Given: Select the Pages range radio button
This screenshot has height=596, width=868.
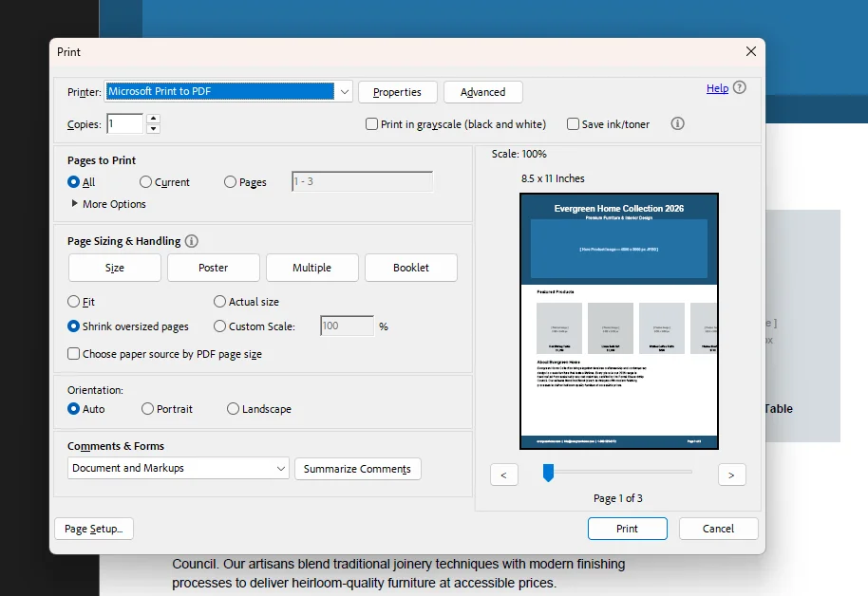Looking at the screenshot, I should 230,181.
